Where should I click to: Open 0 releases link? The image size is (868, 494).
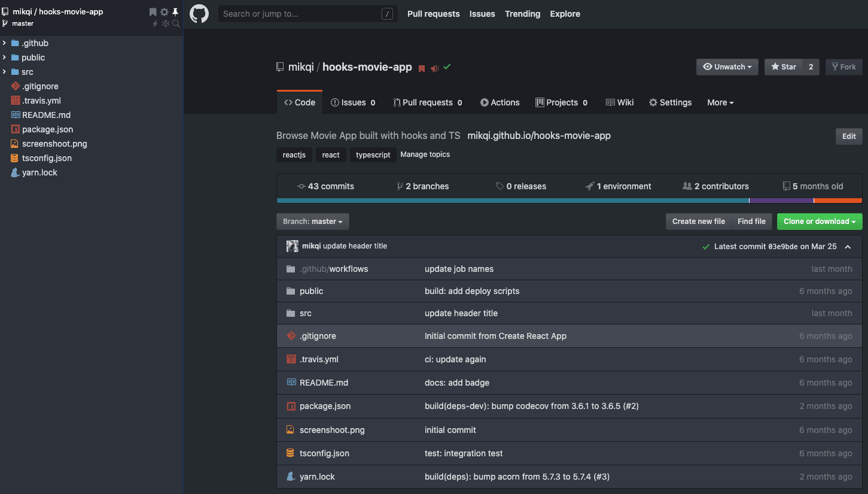tap(521, 186)
